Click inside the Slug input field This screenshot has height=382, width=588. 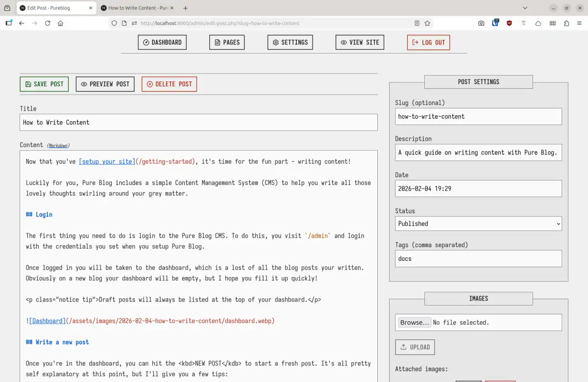pos(478,116)
